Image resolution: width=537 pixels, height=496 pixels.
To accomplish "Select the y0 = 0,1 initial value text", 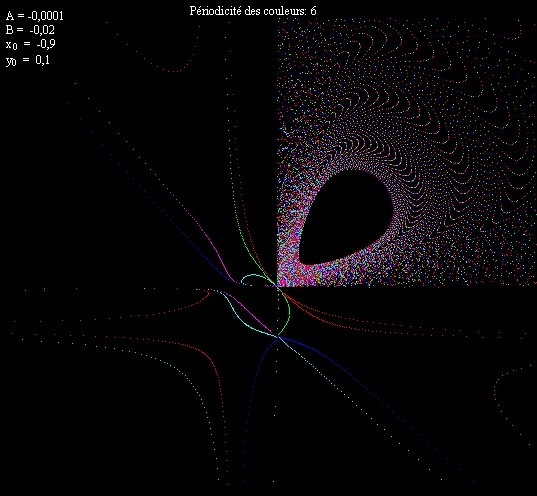I will coord(28,60).
